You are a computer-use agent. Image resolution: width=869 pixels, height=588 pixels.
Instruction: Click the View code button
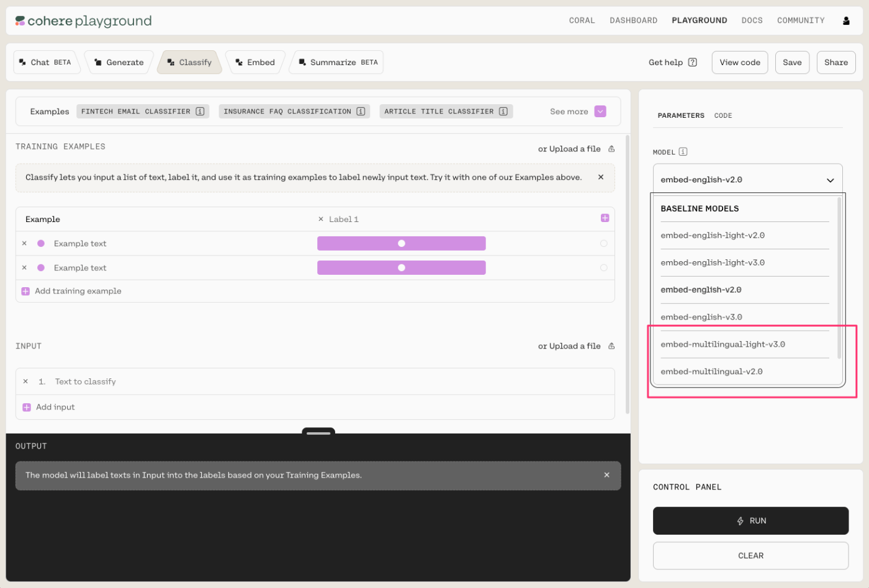point(740,62)
